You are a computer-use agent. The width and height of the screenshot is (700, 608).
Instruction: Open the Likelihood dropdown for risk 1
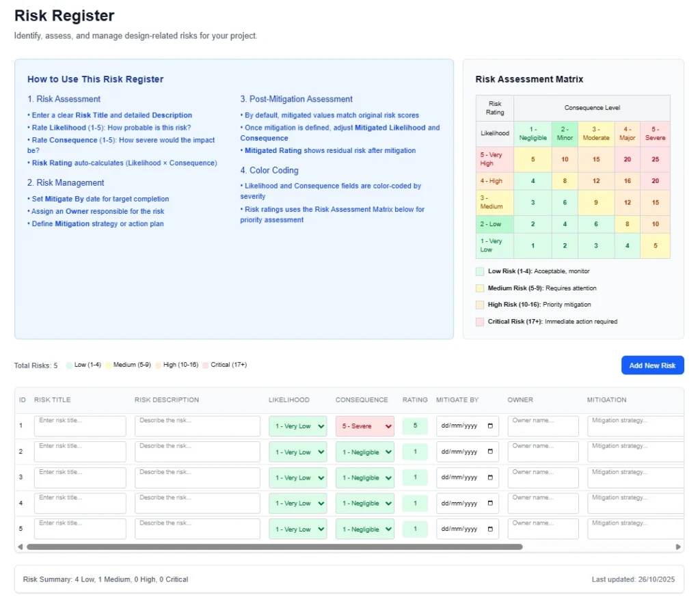[x=297, y=426]
